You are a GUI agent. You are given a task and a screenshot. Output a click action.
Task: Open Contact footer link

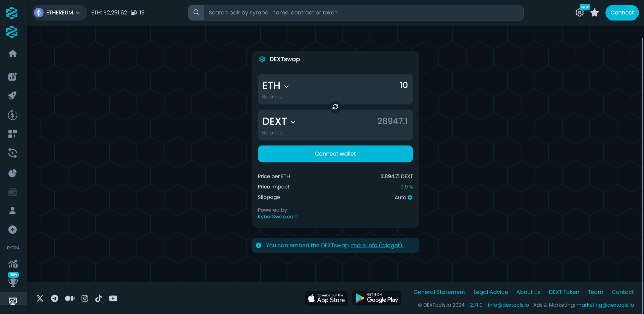click(623, 292)
